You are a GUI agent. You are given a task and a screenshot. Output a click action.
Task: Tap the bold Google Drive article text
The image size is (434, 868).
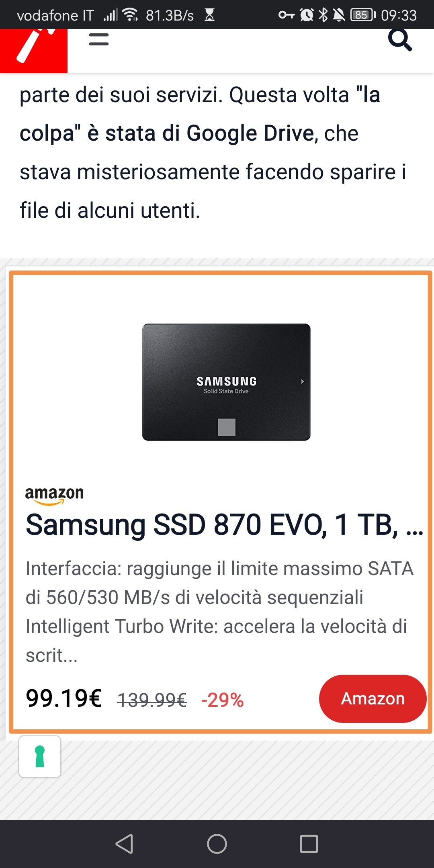tap(250, 133)
